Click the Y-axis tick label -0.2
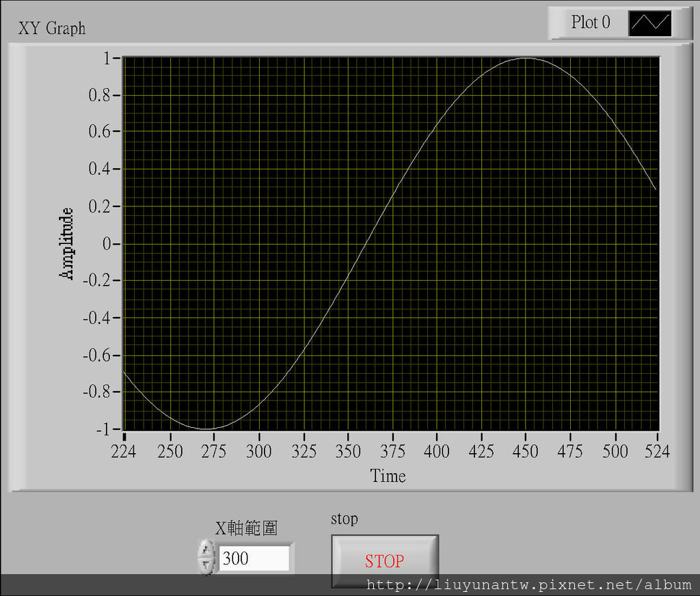Viewport: 700px width, 596px height. pyautogui.click(x=96, y=280)
